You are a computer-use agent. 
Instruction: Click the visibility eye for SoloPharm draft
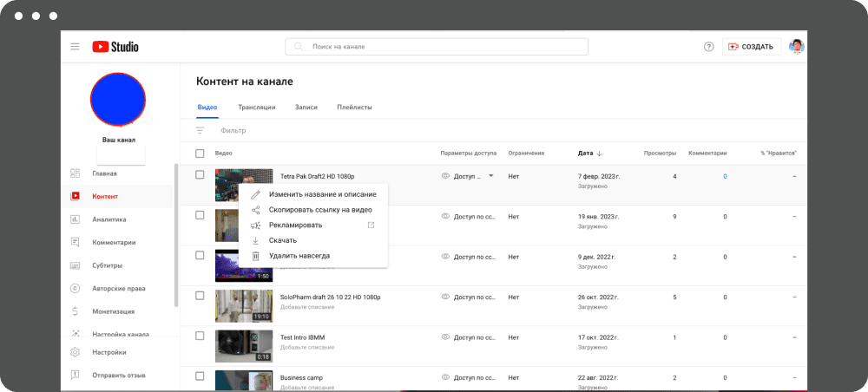coord(445,297)
